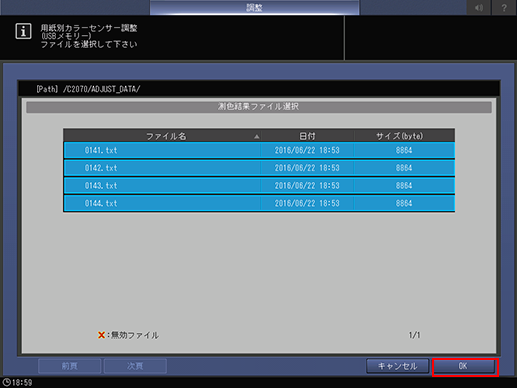Click the information icon beside the message
Viewport: 517px width, 388px height.
point(23,31)
